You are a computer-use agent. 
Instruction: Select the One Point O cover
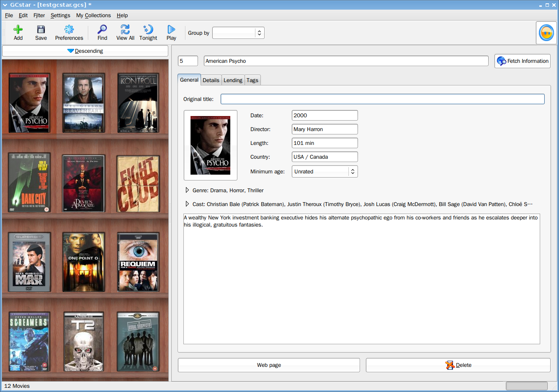pyautogui.click(x=83, y=262)
